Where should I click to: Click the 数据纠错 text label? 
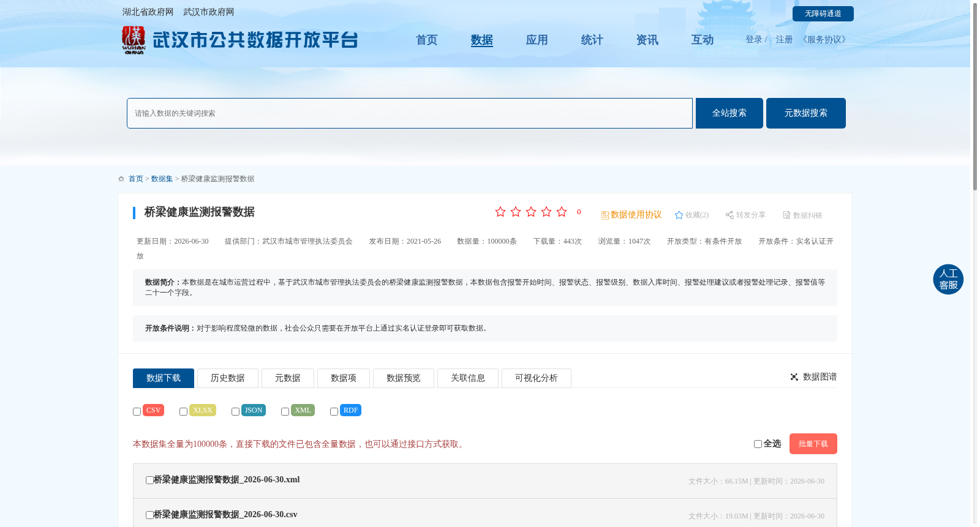pyautogui.click(x=808, y=215)
